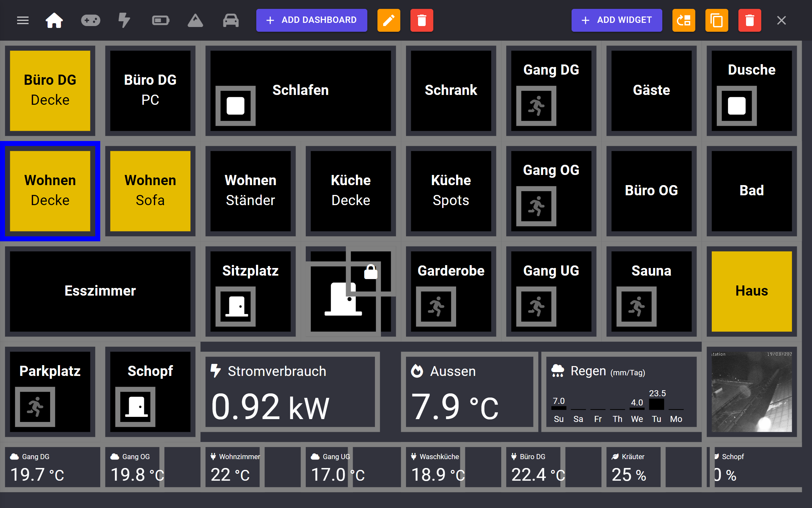Toggle the Wohnen Decke light
Viewport: 812px width, 508px height.
50,191
